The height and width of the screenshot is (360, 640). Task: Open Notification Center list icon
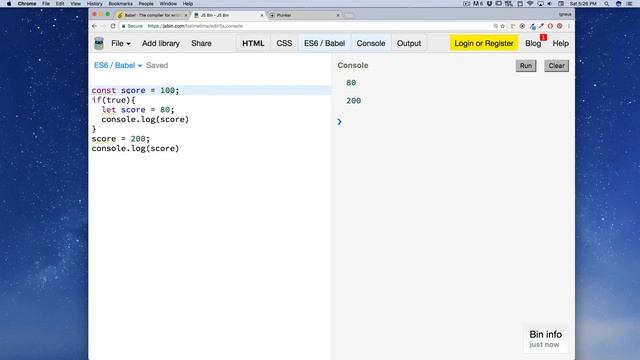[x=630, y=4]
